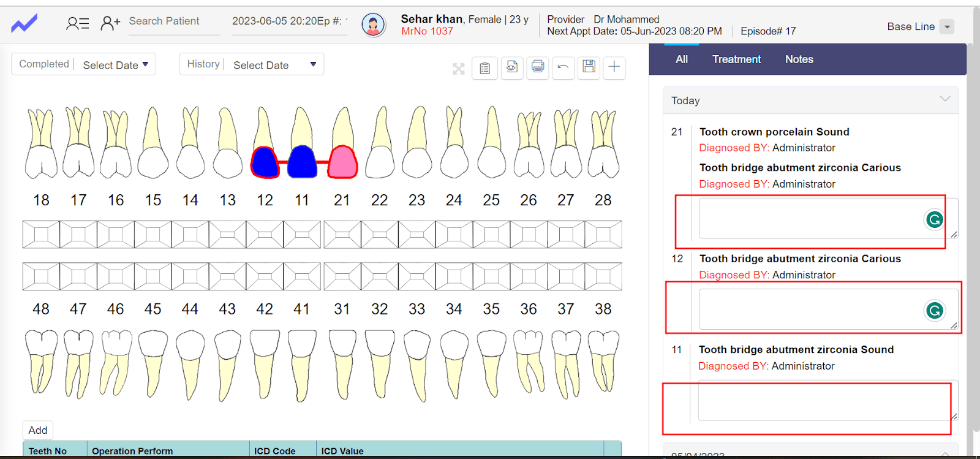
Task: Toggle surface box above tooth 31
Action: click(342, 276)
